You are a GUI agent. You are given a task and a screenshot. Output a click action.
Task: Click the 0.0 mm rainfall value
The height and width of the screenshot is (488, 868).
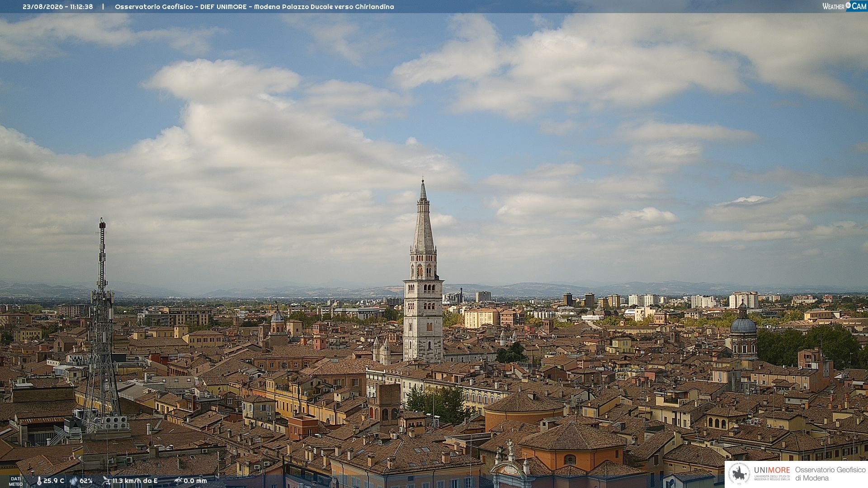(x=195, y=481)
